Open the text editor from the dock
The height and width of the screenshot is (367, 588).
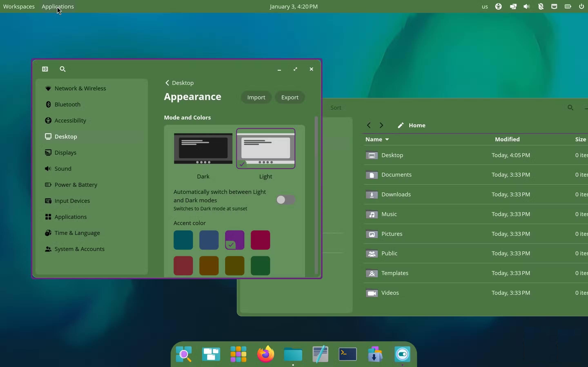[320, 354]
